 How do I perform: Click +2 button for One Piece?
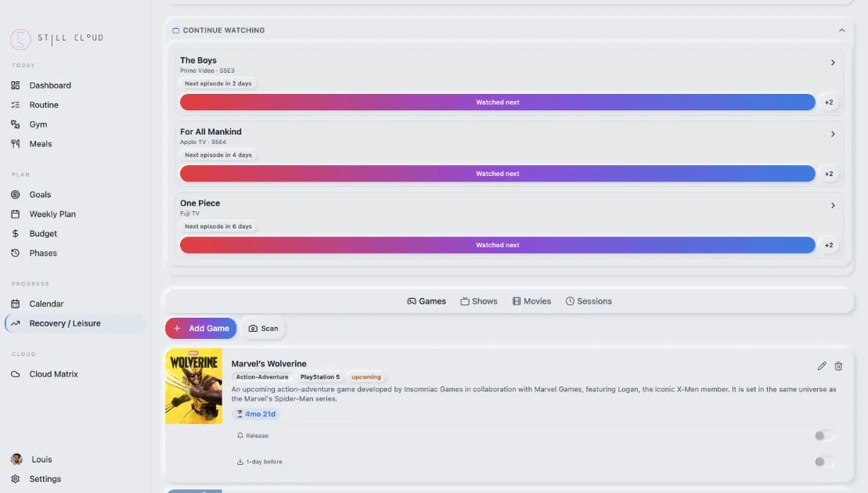pyautogui.click(x=829, y=245)
